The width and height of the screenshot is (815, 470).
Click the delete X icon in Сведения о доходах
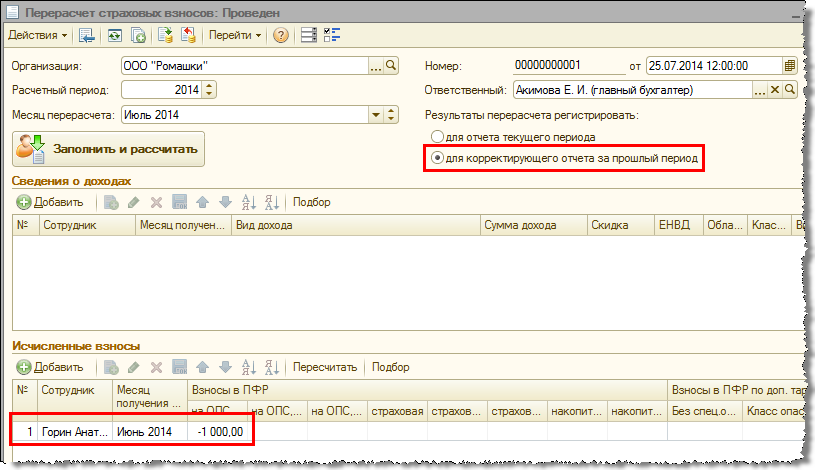point(156,202)
